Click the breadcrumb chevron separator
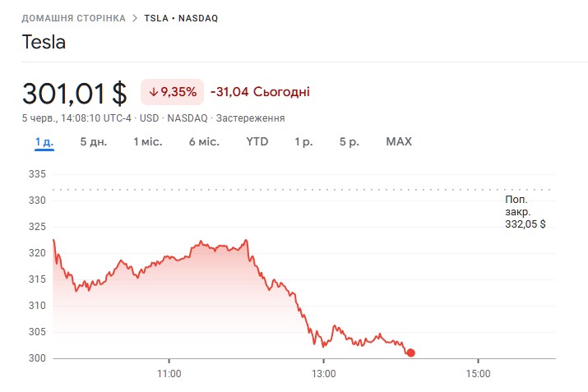 point(134,18)
